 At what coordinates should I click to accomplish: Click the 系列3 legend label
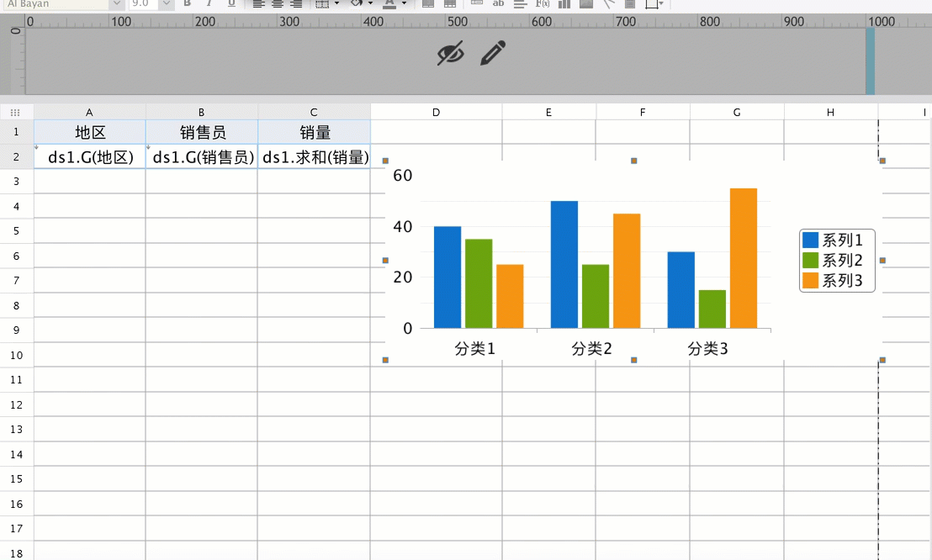click(842, 281)
